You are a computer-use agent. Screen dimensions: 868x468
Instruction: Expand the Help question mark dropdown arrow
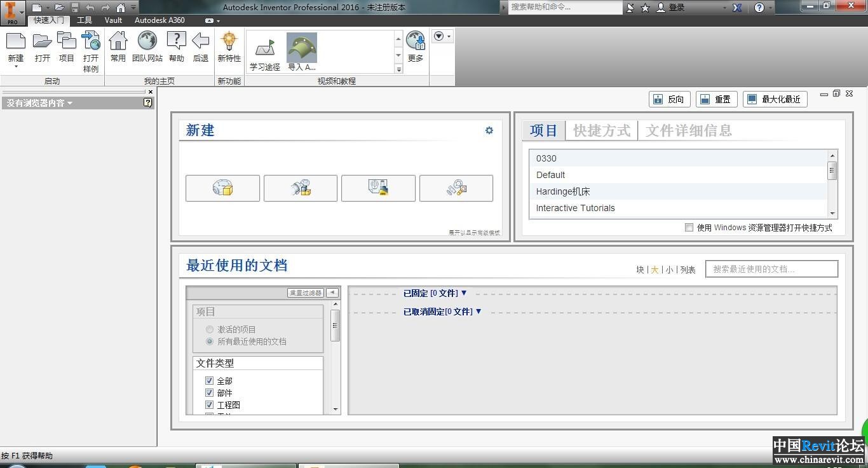pyautogui.click(x=771, y=8)
